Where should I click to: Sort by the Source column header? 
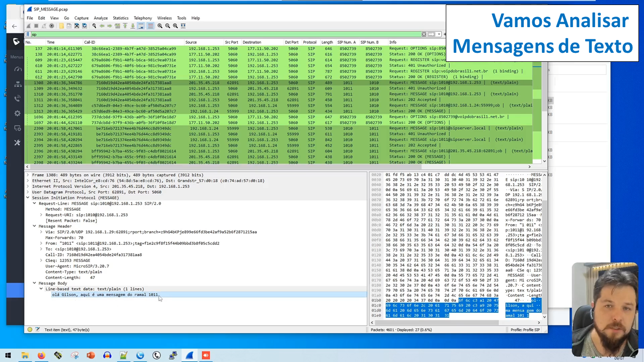point(191,42)
